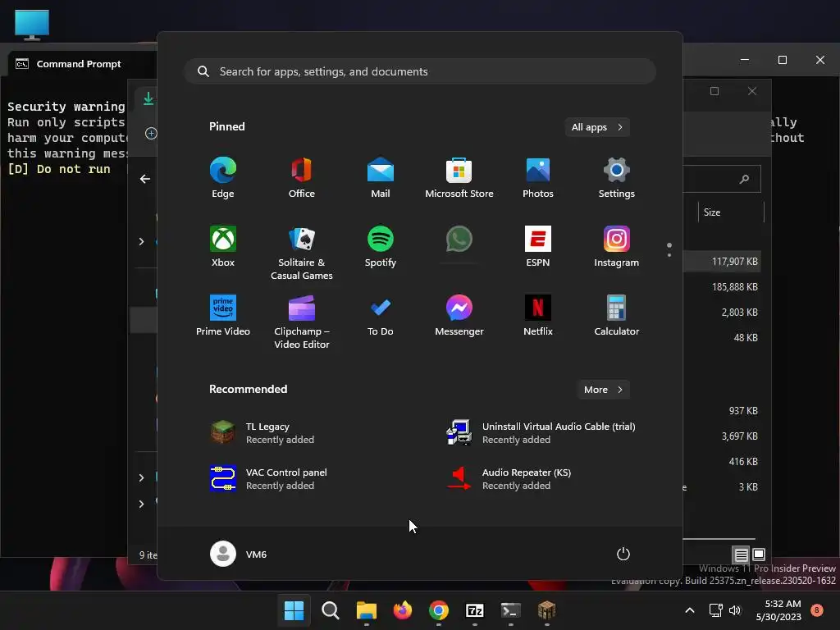Select the 117,907 KB file row
Viewport: 840px width, 630px height.
click(721, 262)
